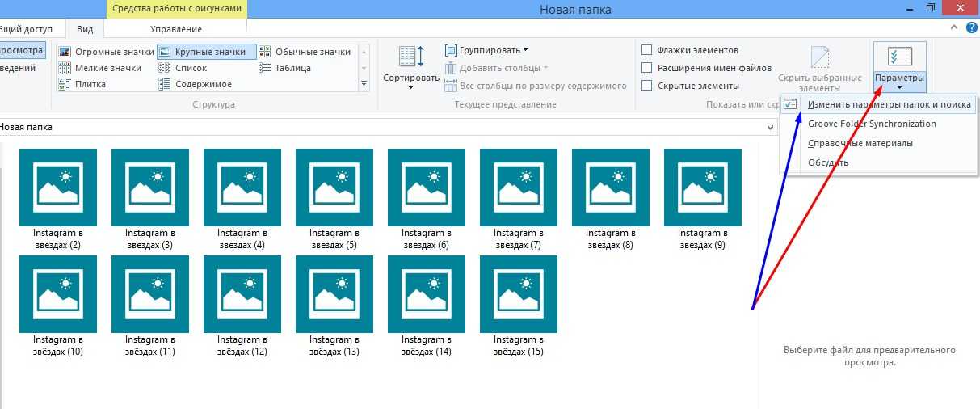
Task: Select image Instagram в звёздах (13)
Action: 334,306
